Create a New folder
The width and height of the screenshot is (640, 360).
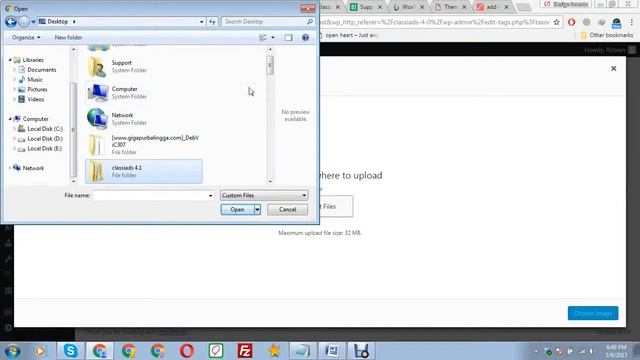tap(68, 38)
